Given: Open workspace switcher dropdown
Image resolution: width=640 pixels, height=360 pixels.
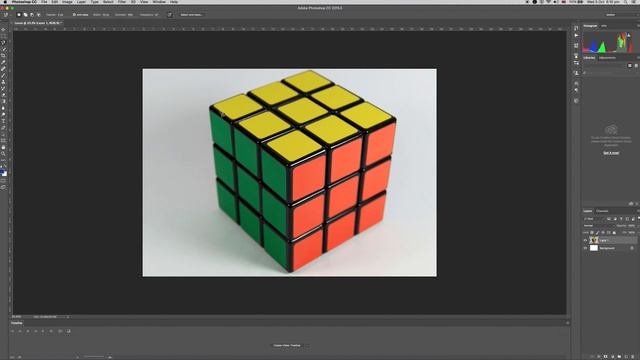Looking at the screenshot, I should [x=622, y=15].
